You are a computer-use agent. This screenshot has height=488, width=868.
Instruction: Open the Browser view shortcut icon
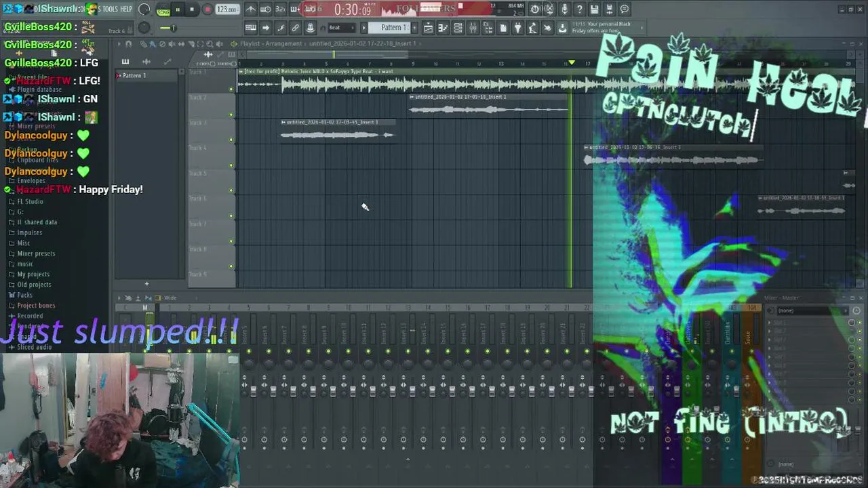coord(488,28)
